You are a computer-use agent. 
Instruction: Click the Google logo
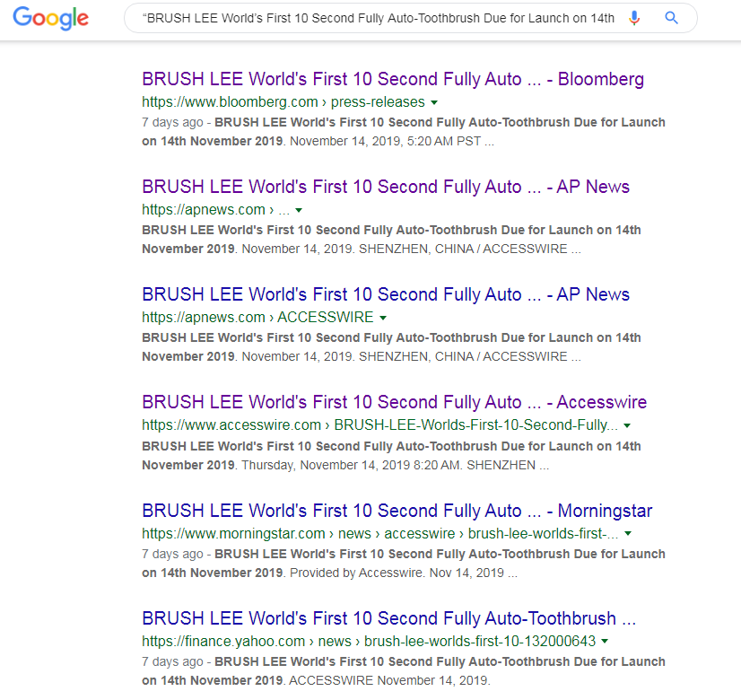click(x=51, y=18)
